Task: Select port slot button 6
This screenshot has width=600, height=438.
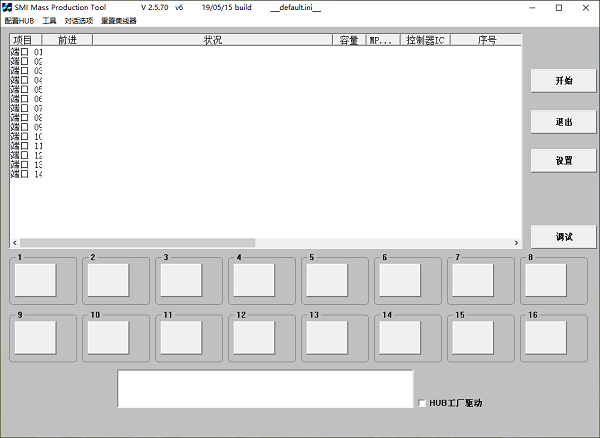Action: click(x=400, y=280)
